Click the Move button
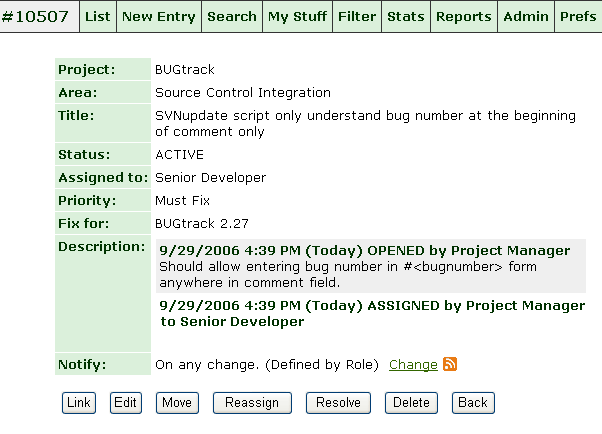 [177, 403]
